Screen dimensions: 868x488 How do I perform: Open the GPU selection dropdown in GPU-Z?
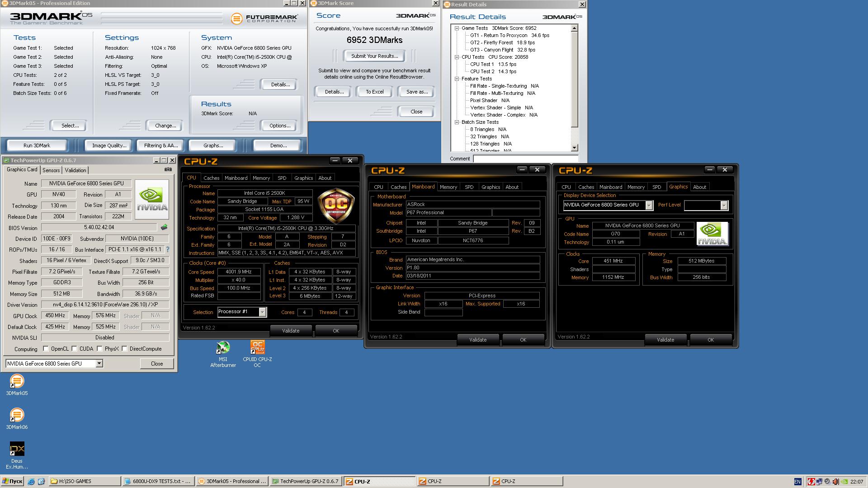click(99, 364)
